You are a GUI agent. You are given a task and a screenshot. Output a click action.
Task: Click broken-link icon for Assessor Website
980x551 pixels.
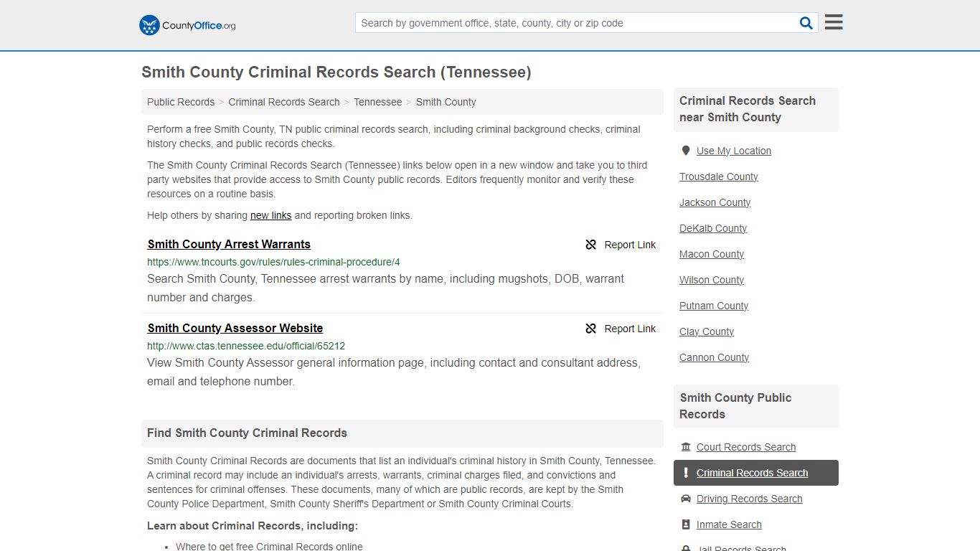pyautogui.click(x=591, y=329)
